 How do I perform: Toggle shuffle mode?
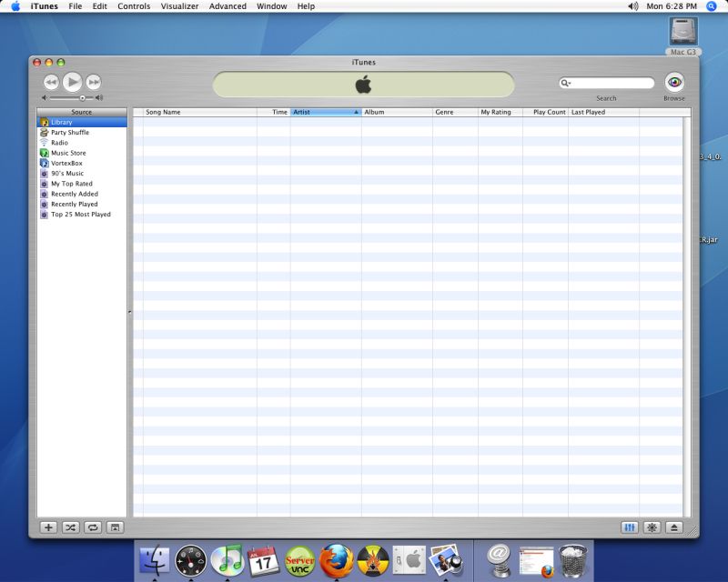(71, 527)
